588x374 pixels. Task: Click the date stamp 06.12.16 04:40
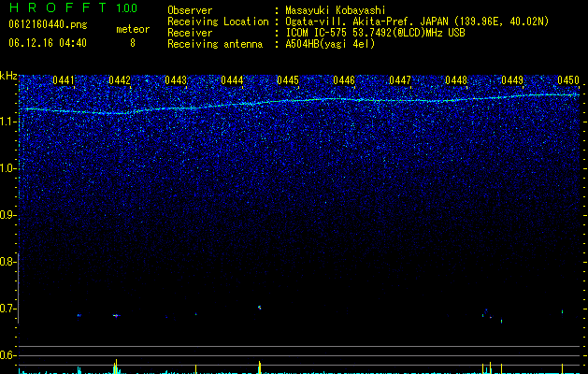48,43
